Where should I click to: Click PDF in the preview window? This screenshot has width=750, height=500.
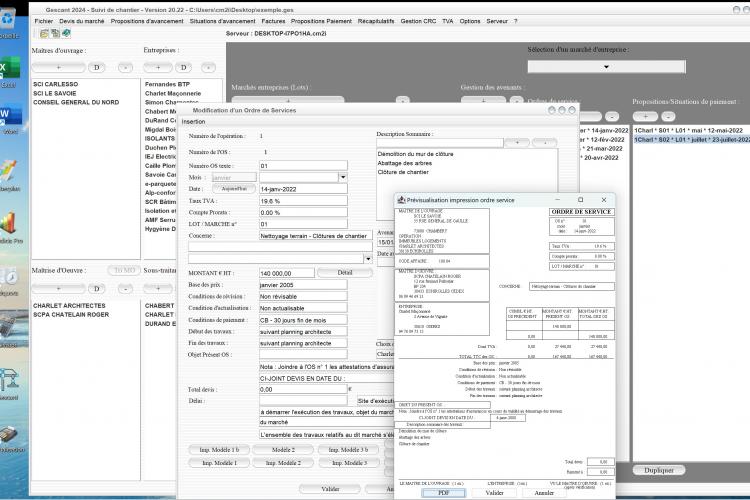click(x=443, y=492)
